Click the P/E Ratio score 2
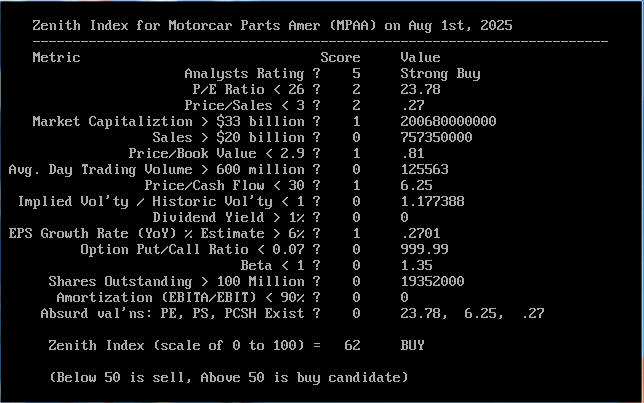Screen dimensions: 644x403 tap(356, 89)
